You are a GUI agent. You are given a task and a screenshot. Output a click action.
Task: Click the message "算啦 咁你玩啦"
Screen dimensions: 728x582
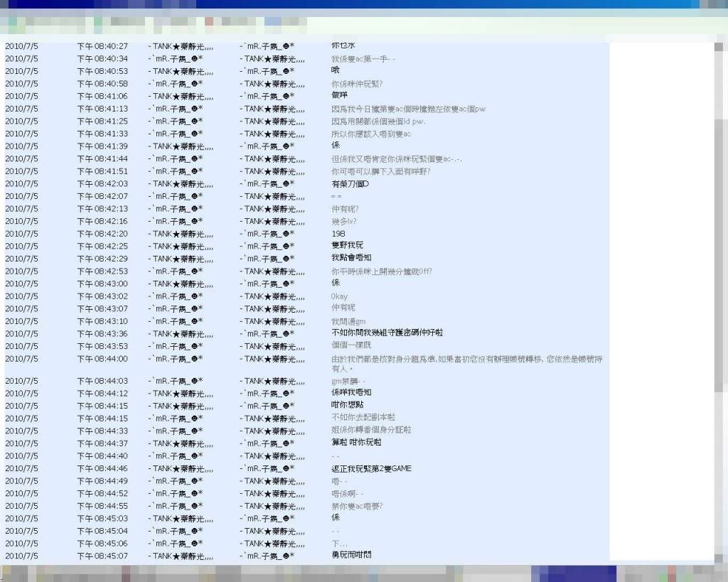356,443
